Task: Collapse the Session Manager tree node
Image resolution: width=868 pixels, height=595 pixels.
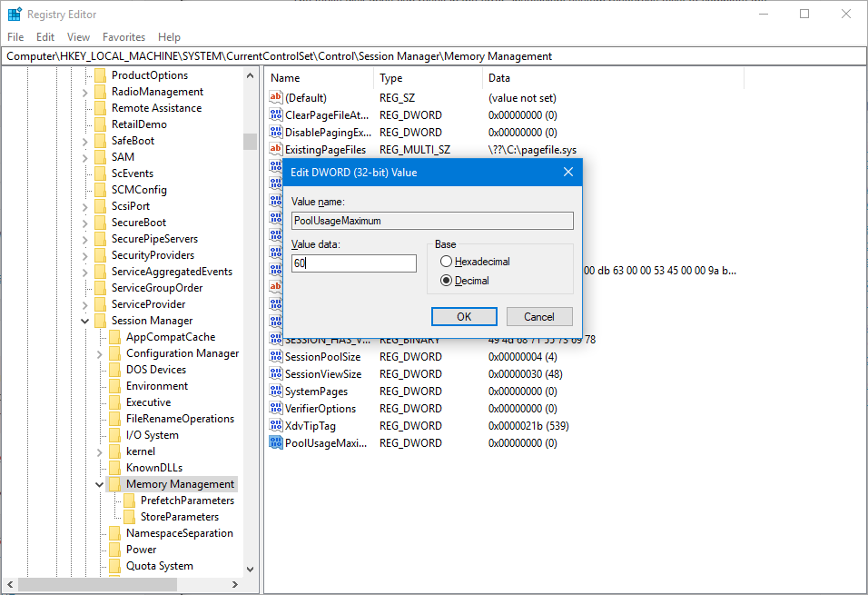Action: tap(84, 320)
